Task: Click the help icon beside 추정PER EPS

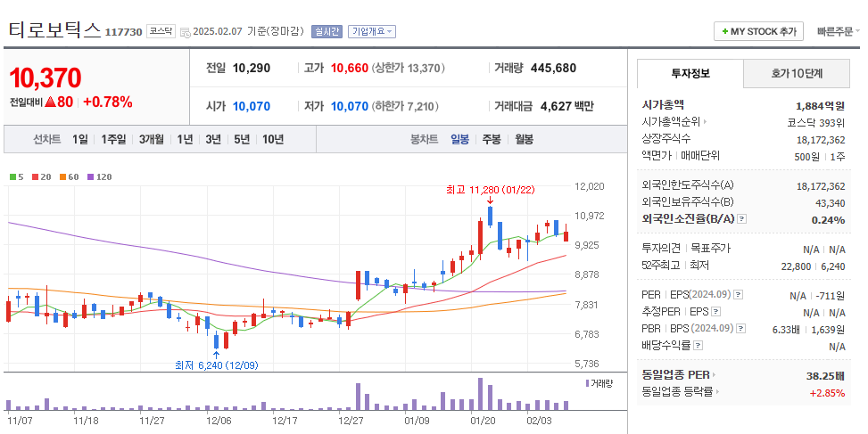Action: (x=716, y=312)
